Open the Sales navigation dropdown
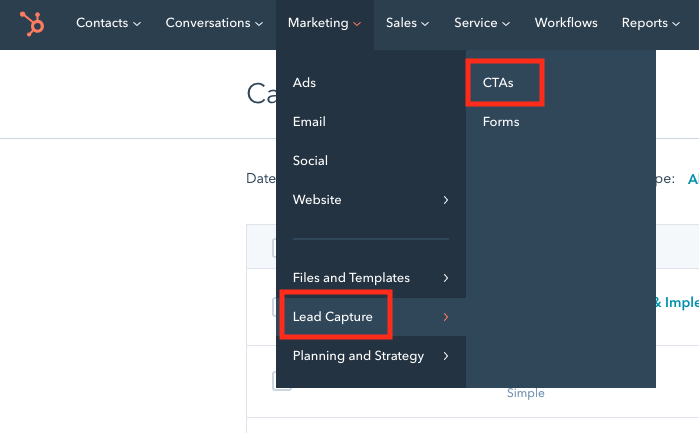 click(x=407, y=23)
